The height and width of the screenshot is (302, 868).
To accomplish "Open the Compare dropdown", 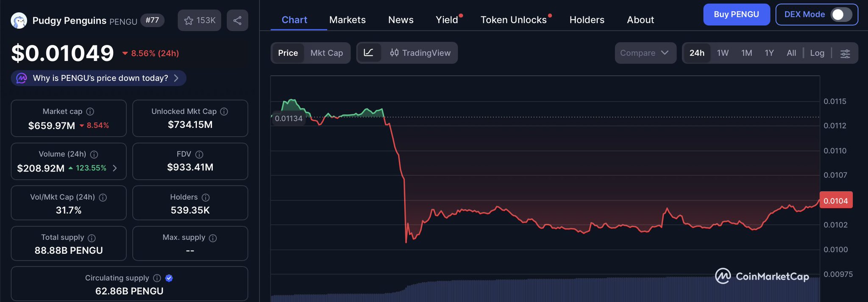I will click(645, 53).
